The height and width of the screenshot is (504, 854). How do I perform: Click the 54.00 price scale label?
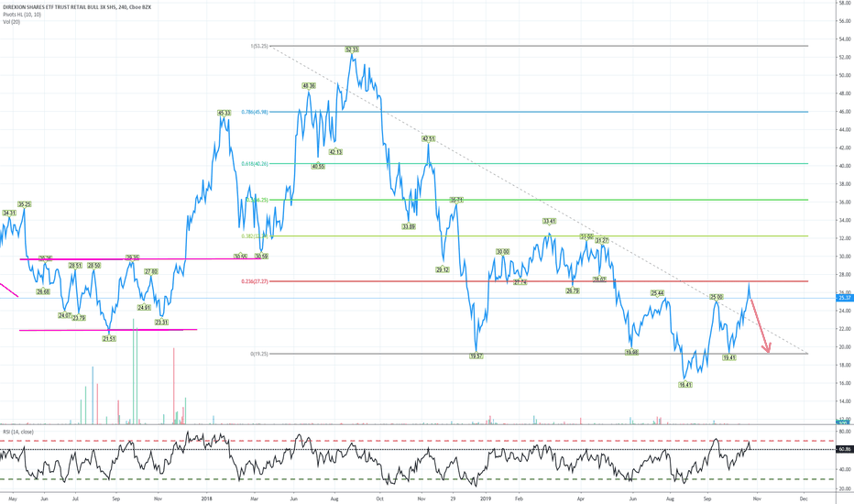pos(844,39)
